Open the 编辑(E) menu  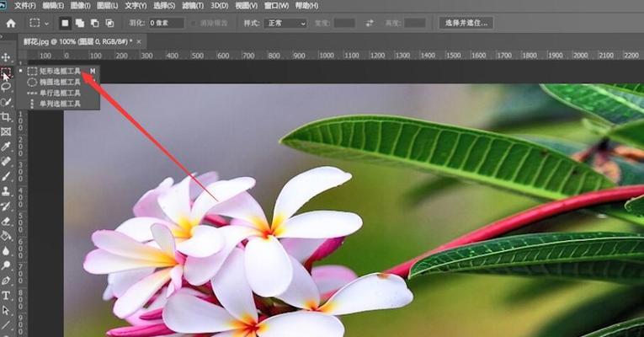(x=53, y=6)
